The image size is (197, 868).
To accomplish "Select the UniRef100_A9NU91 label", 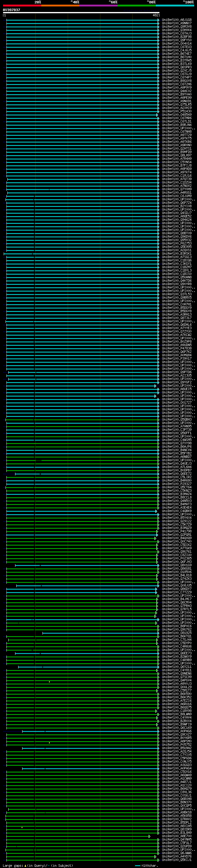I will point(177,101).
